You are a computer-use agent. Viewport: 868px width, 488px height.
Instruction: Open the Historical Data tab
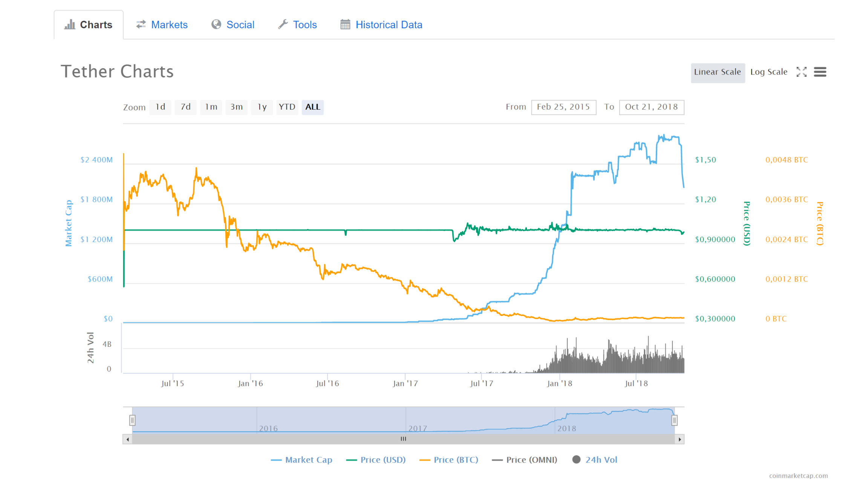click(x=381, y=25)
